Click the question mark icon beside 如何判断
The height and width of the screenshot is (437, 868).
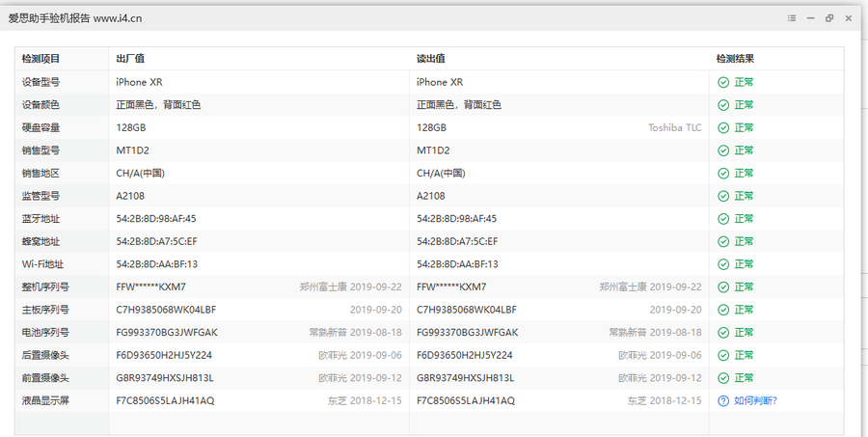[723, 400]
